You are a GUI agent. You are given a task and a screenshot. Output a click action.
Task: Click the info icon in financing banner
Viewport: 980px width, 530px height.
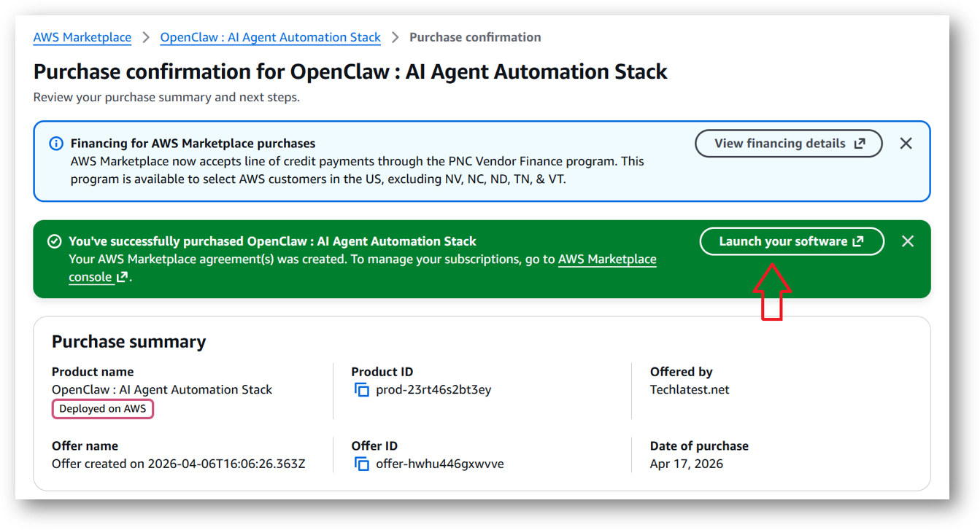[x=55, y=144]
